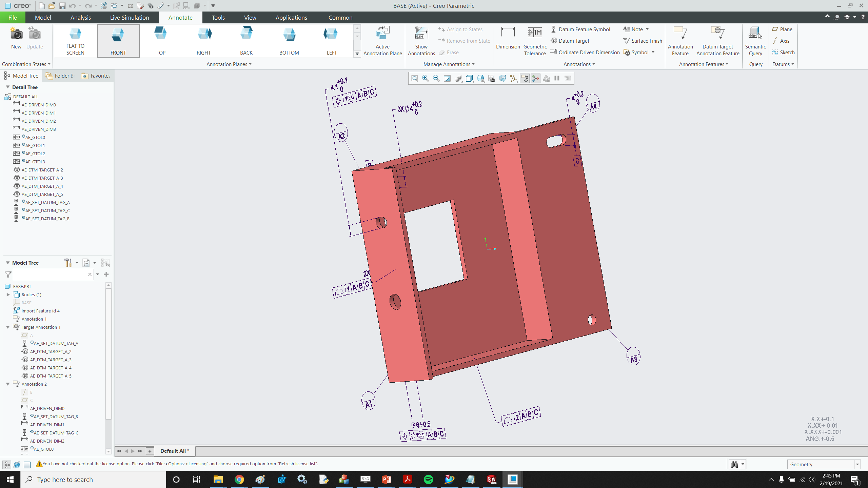Screen dimensions: 868x488
Task: Pause annotation display updating
Action: 556,78
